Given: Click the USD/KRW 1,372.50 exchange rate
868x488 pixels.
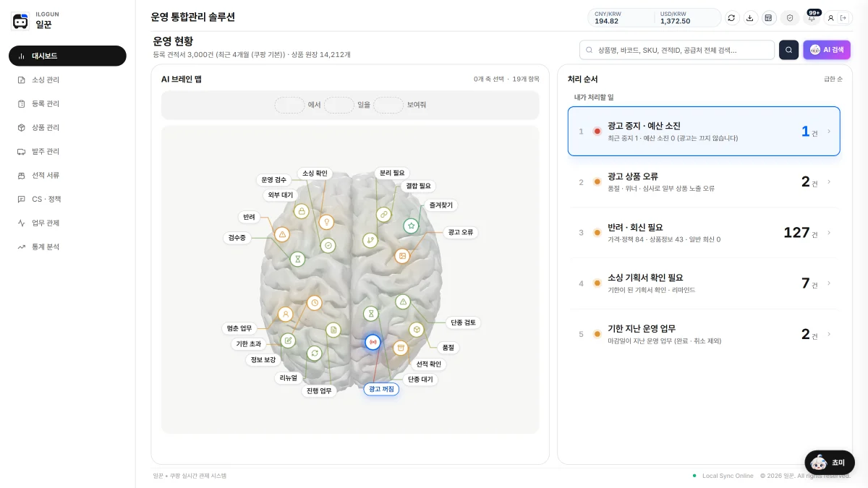Looking at the screenshot, I should [x=675, y=18].
